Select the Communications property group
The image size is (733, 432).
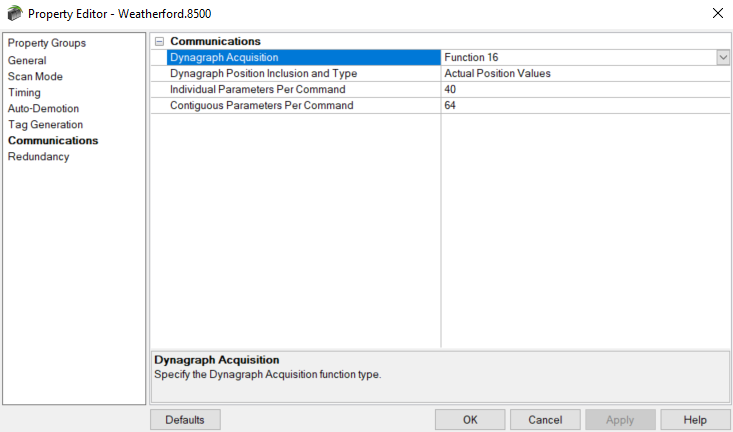[x=53, y=140]
